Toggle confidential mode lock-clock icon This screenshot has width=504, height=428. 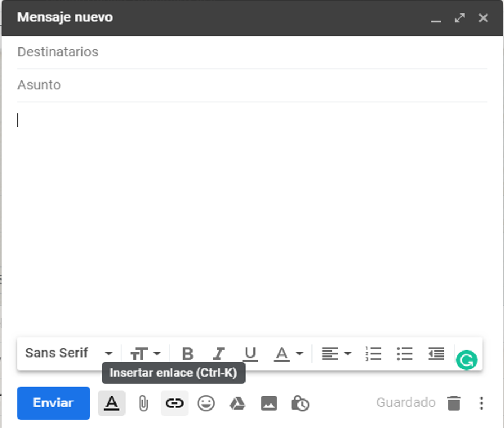(x=300, y=403)
